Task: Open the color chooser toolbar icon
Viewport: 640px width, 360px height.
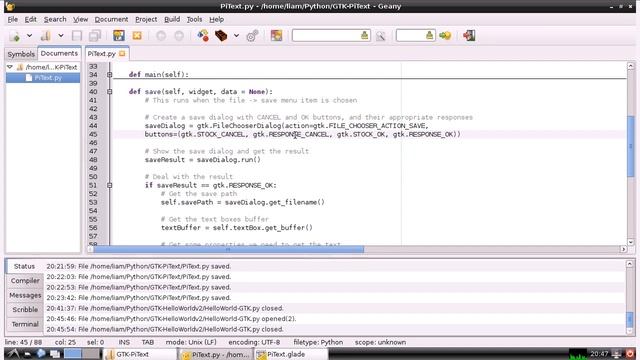Action: (x=276, y=36)
